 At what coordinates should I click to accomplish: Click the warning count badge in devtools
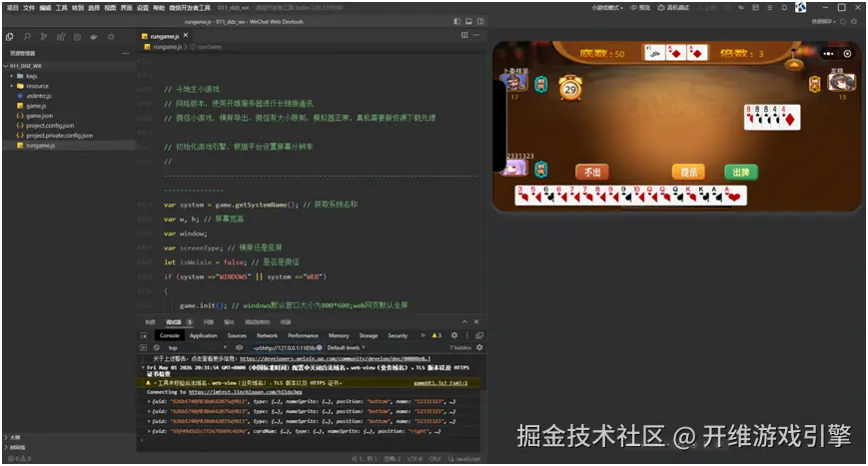coord(436,335)
